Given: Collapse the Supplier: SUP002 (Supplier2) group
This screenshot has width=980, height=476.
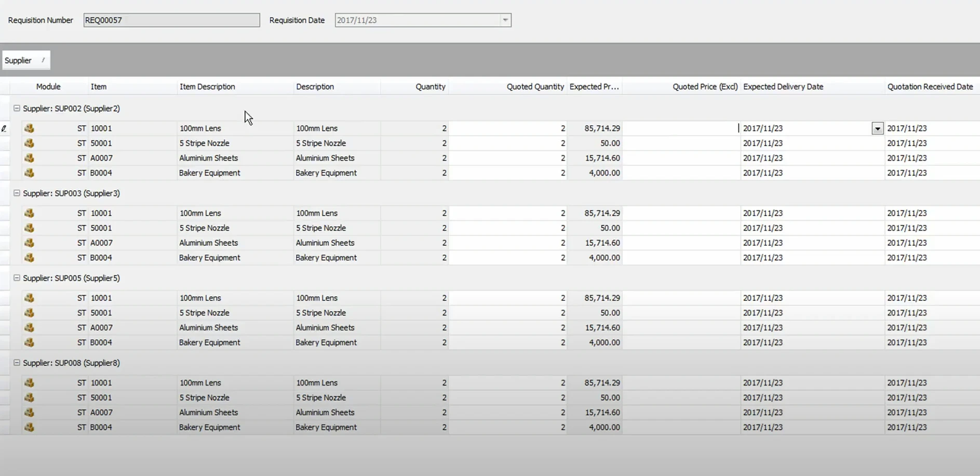Looking at the screenshot, I should (17, 108).
